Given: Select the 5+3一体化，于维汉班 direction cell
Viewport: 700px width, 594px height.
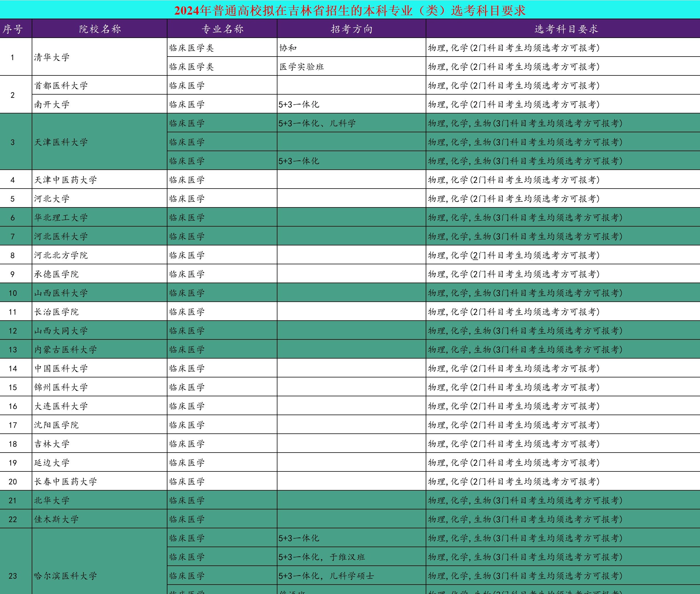Looking at the screenshot, I should click(351, 557).
